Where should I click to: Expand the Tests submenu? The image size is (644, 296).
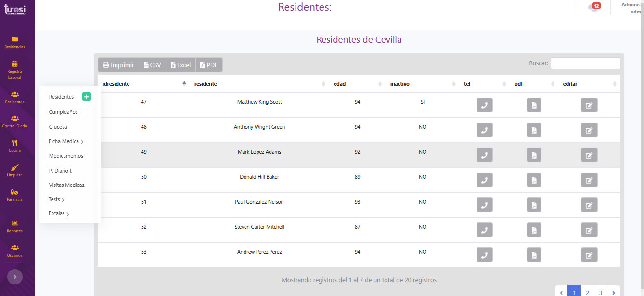pos(56,199)
